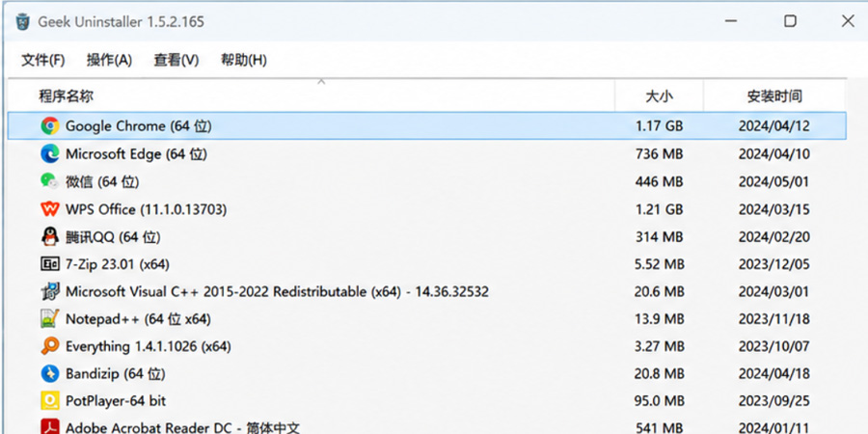Click the 95.0 MB size value
Image resolution: width=868 pixels, height=434 pixels.
[659, 401]
